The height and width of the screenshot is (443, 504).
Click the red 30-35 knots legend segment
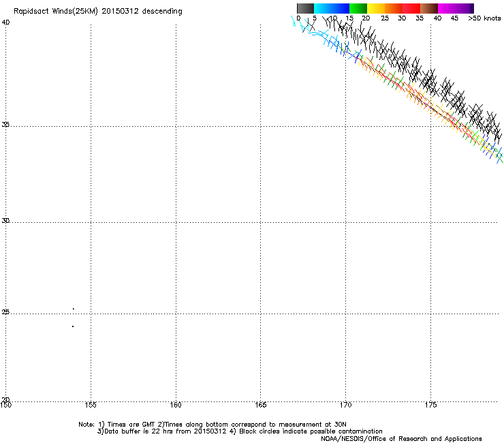tap(411, 8)
